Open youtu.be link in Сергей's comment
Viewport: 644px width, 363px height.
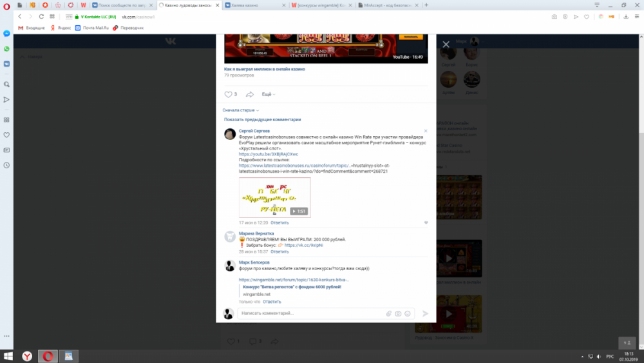tap(269, 154)
